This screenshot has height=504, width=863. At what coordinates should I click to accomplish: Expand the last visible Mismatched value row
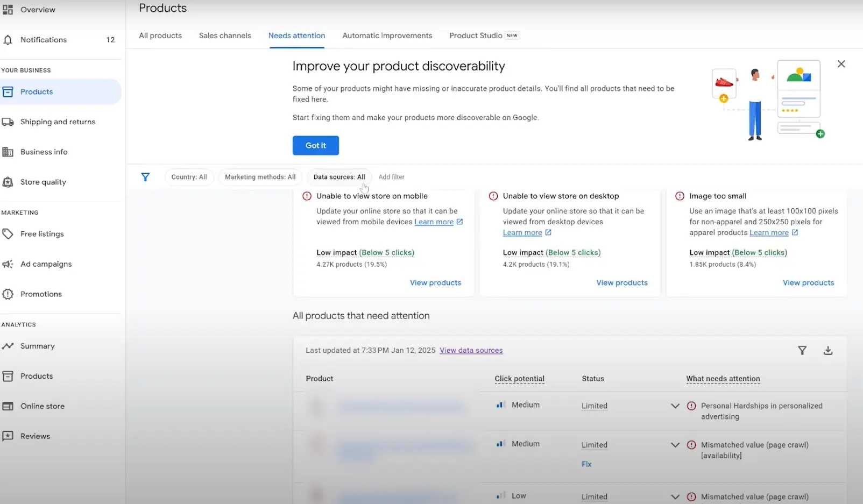coord(675,497)
